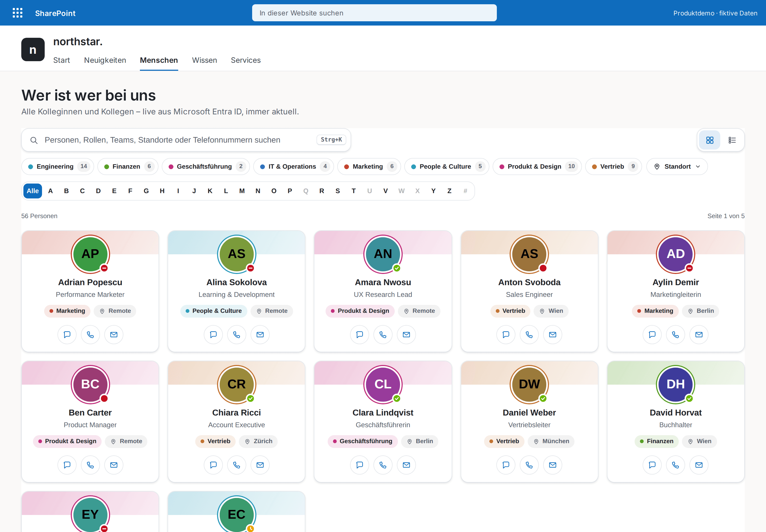This screenshot has width=766, height=532.
Task: Filter by Engineering department chip
Action: [x=58, y=166]
